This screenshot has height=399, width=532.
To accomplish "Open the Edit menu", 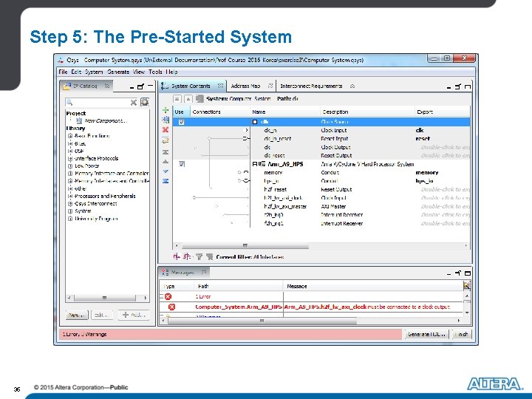I will click(76, 72).
